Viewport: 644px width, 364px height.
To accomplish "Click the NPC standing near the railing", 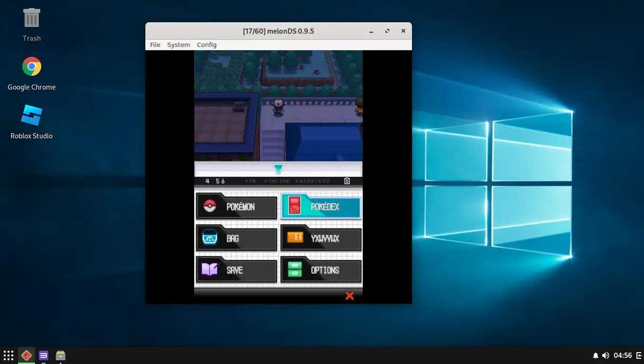I will [x=359, y=106].
